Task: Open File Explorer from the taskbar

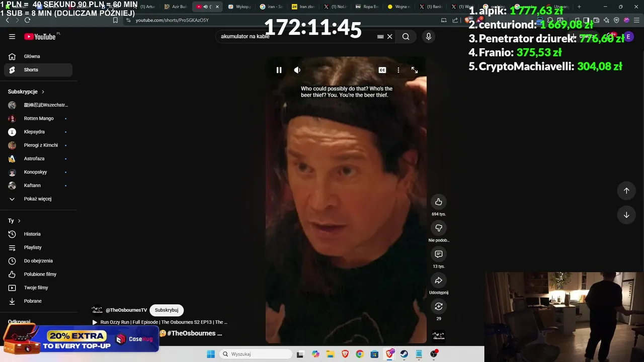Action: click(x=330, y=354)
